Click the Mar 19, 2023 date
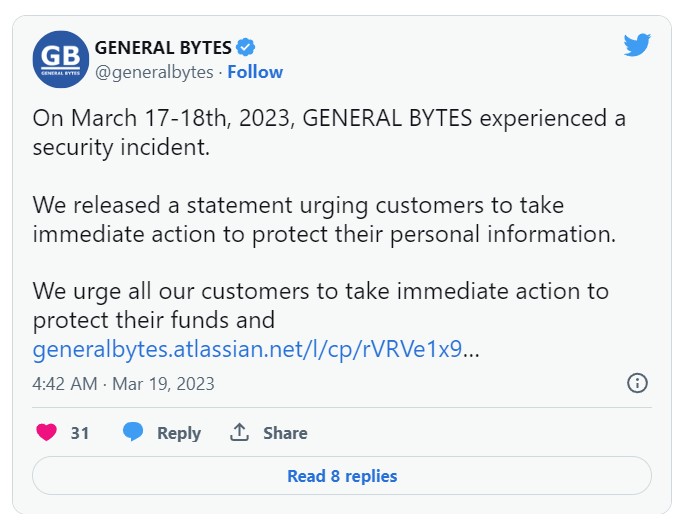Viewport: 682px width, 527px height. 162,384
